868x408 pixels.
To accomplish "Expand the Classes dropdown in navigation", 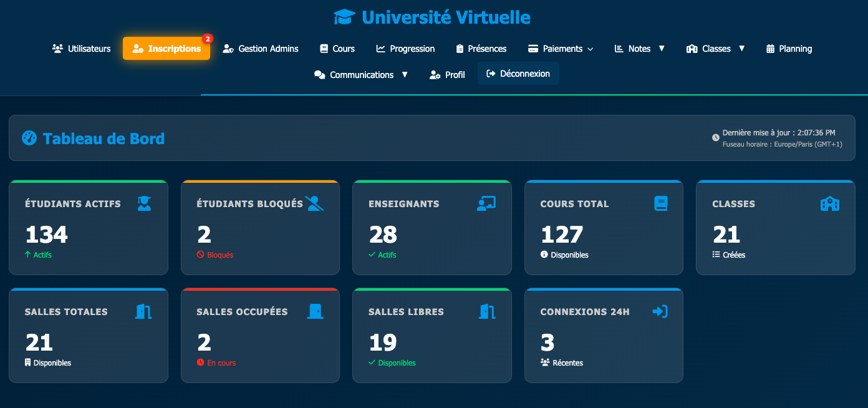I will pos(715,49).
